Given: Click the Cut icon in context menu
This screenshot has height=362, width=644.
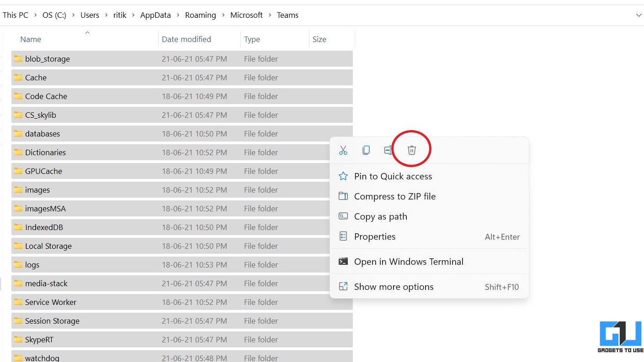Looking at the screenshot, I should (343, 150).
